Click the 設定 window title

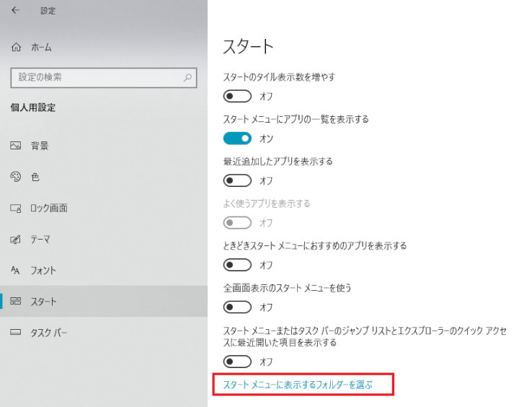pos(48,11)
